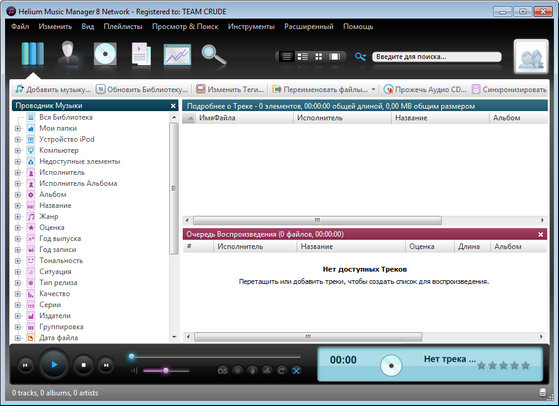Click the 'Издатели' icon in tree
Image resolution: width=559 pixels, height=406 pixels.
pyautogui.click(x=31, y=316)
